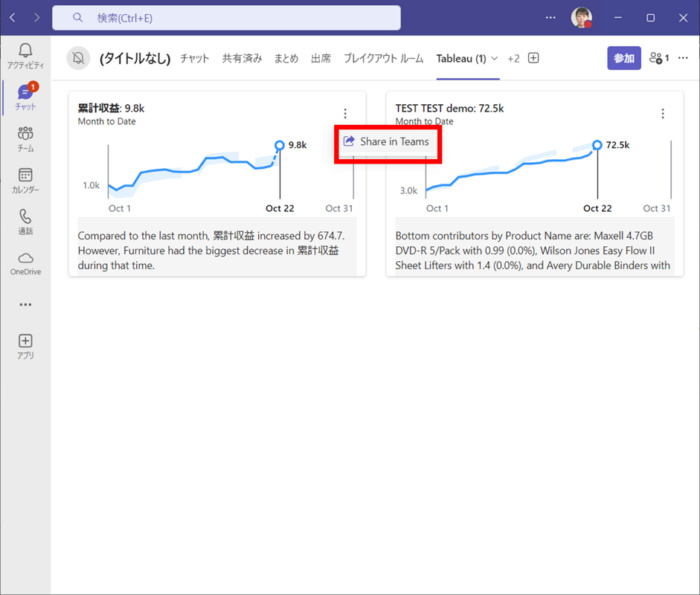
Task: Open the Activity bell in sidebar
Action: (25, 56)
